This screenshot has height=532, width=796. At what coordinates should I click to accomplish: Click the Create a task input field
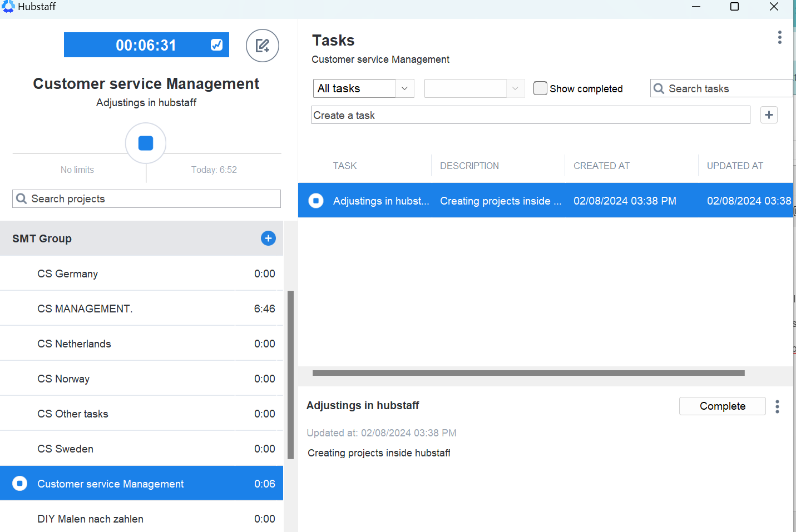coord(530,115)
